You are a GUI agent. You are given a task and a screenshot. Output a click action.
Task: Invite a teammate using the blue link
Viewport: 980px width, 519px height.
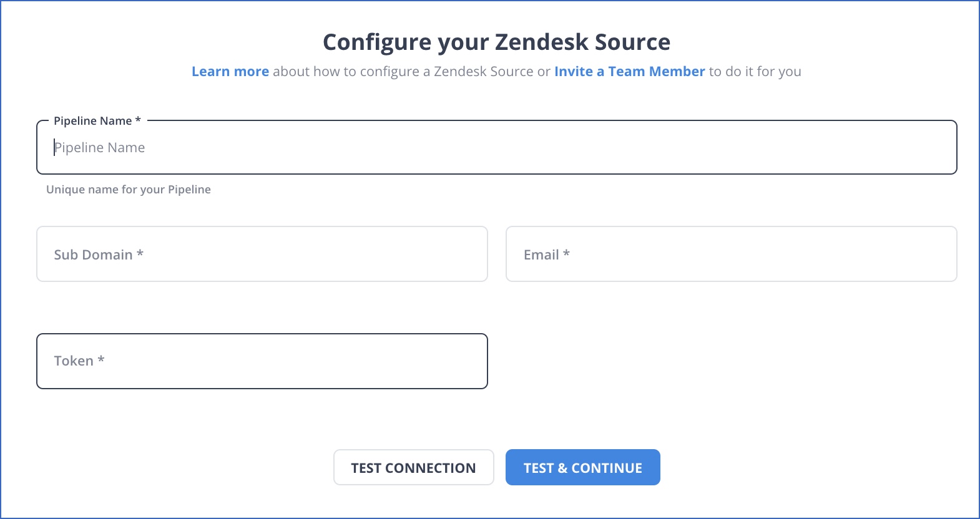[x=629, y=71]
